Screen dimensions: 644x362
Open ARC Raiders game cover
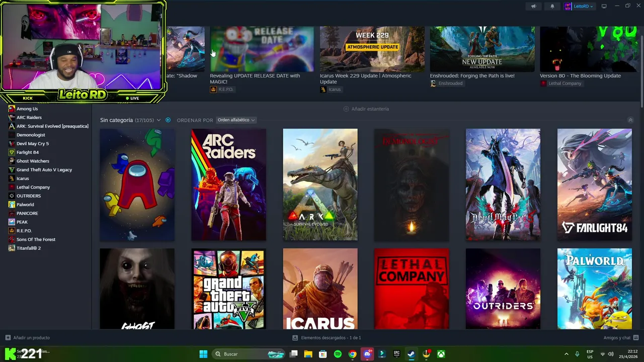pyautogui.click(x=228, y=185)
